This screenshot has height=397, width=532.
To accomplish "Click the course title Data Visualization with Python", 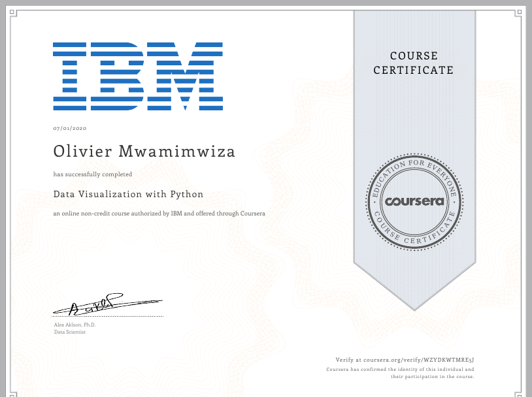I will pos(128,195).
